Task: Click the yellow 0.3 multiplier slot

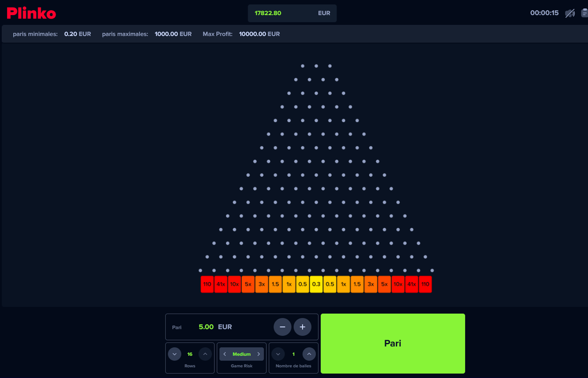Action: point(316,284)
